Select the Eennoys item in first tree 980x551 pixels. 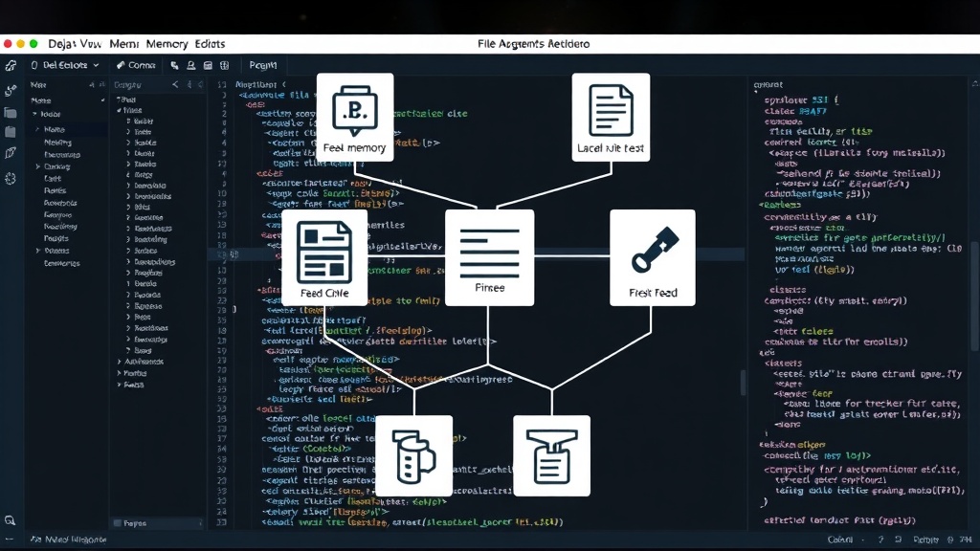pyautogui.click(x=58, y=214)
